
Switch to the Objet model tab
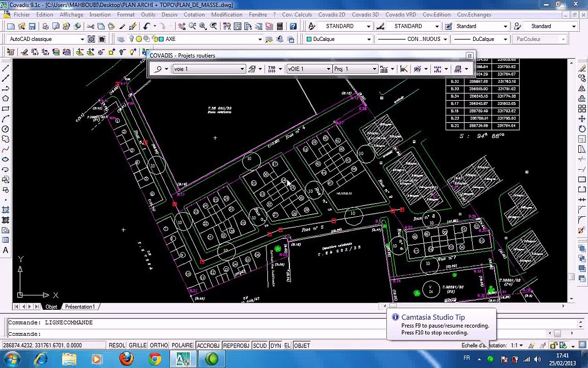52,307
